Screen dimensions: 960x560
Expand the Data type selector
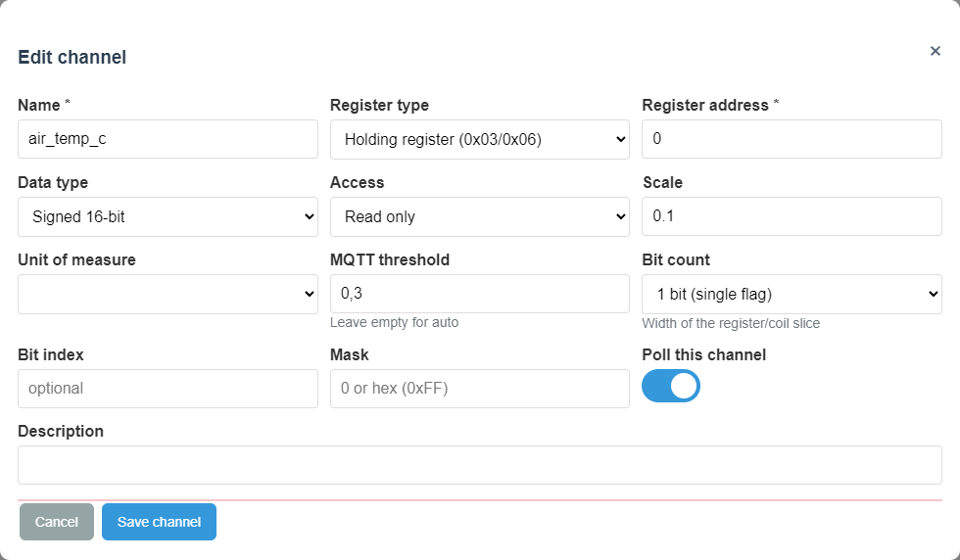pyautogui.click(x=168, y=216)
